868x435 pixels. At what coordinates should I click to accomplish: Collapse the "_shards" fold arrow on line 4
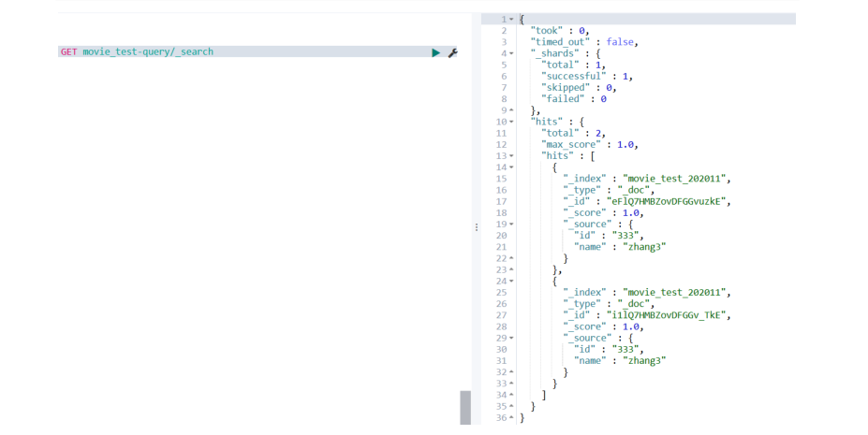point(511,53)
